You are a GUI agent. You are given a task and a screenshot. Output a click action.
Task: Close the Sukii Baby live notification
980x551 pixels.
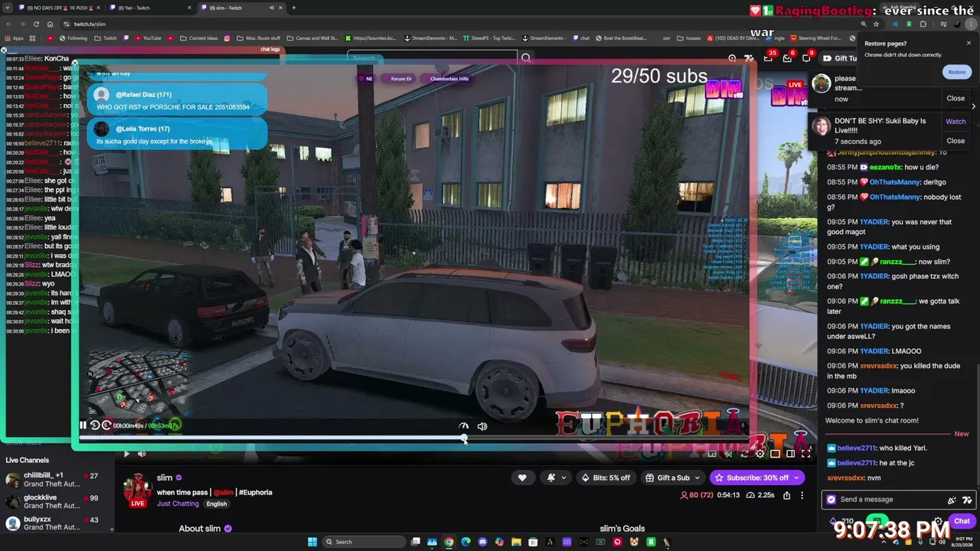click(x=955, y=141)
